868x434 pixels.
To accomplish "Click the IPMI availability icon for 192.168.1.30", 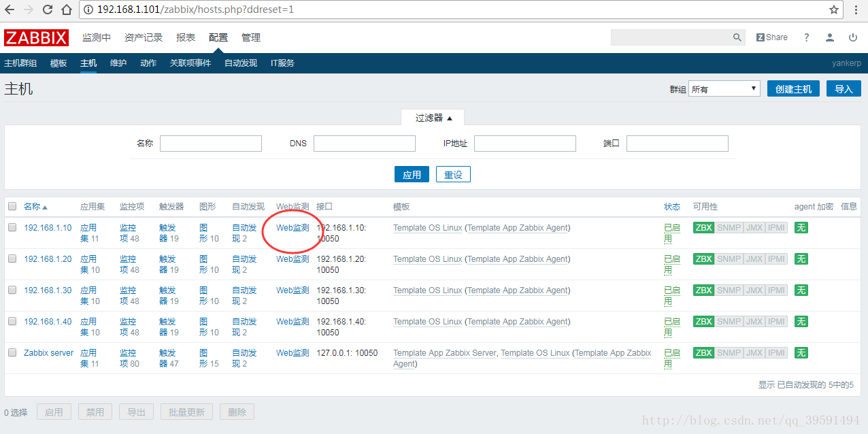I will pyautogui.click(x=776, y=290).
